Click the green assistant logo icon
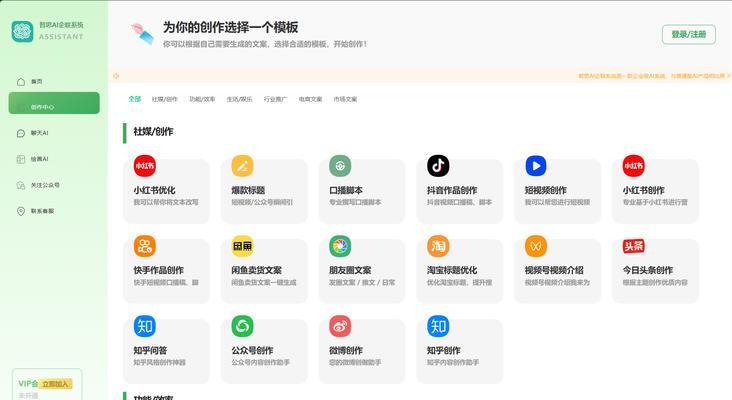 click(22, 31)
